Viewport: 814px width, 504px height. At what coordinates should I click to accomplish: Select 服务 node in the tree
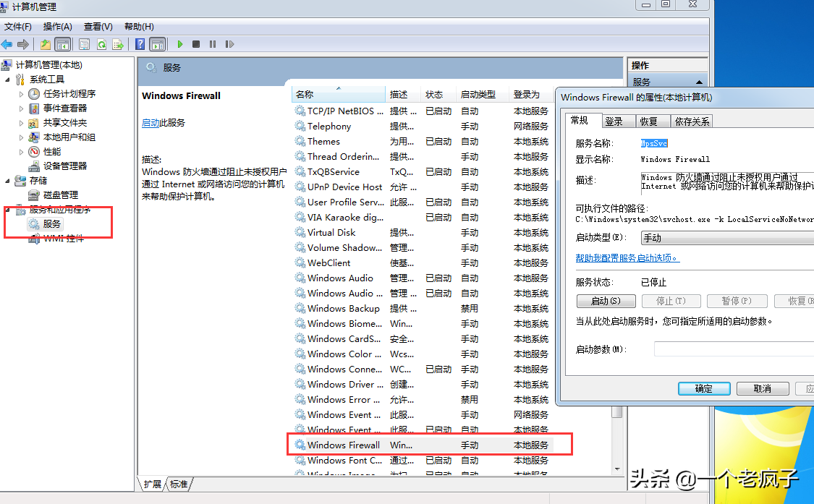52,223
